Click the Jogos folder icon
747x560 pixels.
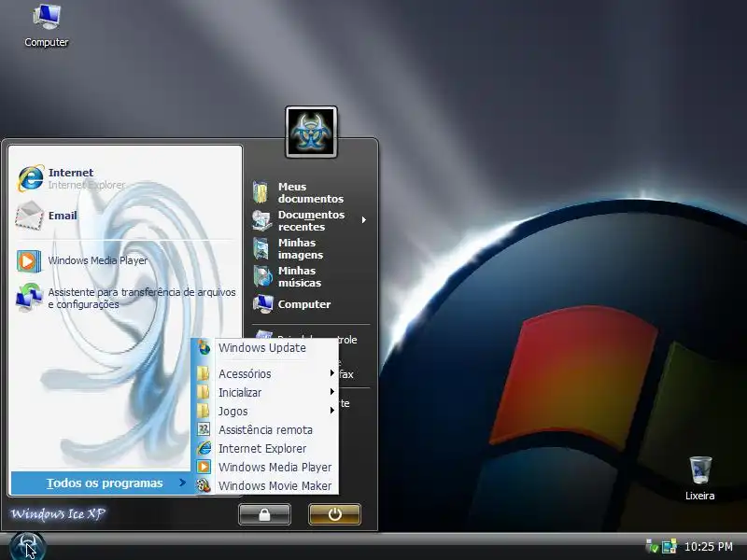(x=204, y=411)
